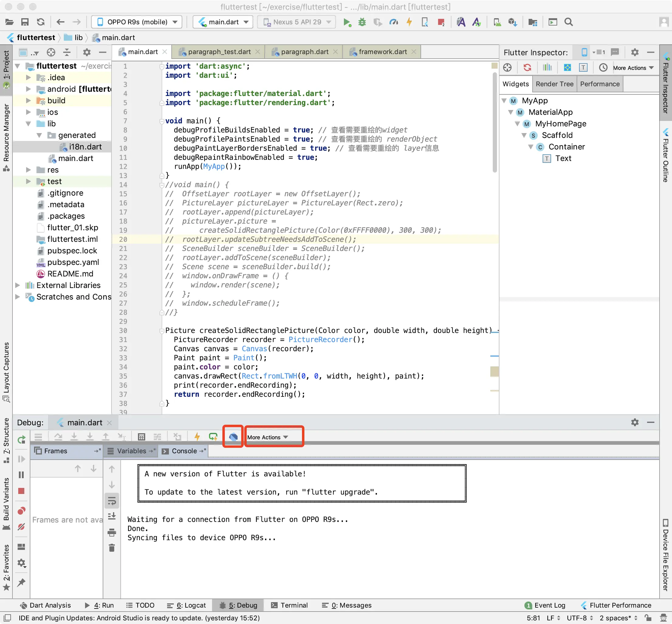Open the Device File Explorer sidebar

(x=666, y=554)
